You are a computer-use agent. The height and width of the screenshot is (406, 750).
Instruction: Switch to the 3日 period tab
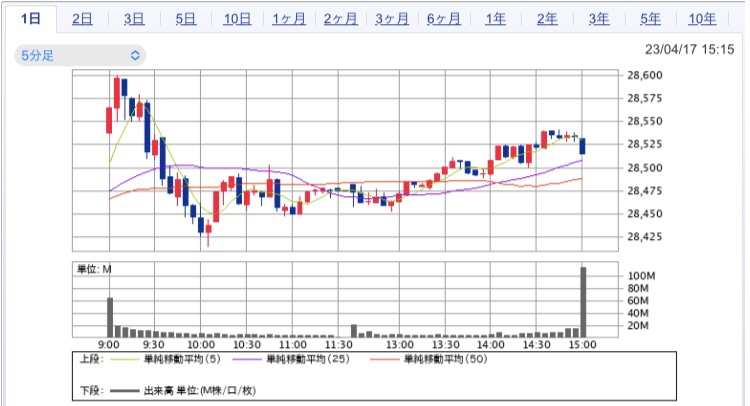click(134, 19)
